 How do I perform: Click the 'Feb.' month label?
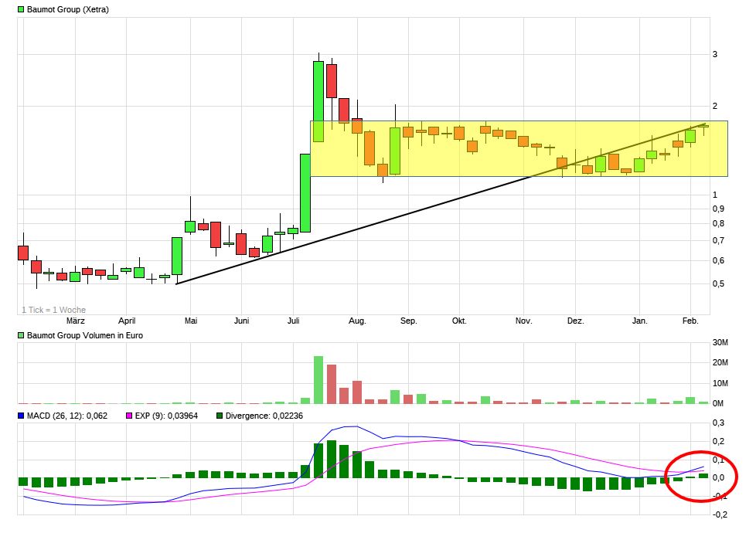coord(690,321)
